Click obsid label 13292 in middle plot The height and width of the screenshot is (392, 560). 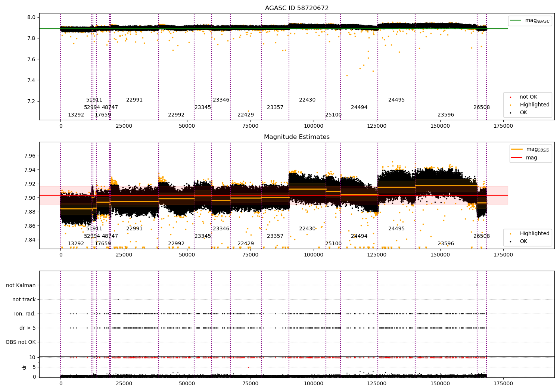click(x=76, y=244)
